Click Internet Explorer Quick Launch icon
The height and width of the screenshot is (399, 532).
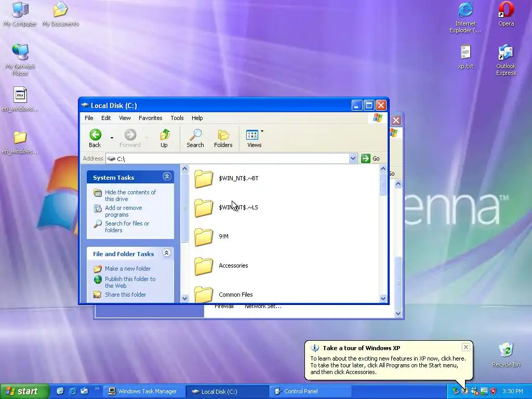[72, 391]
